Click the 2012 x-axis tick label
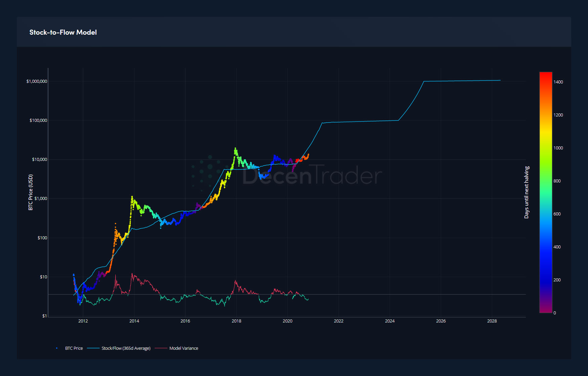 point(83,321)
